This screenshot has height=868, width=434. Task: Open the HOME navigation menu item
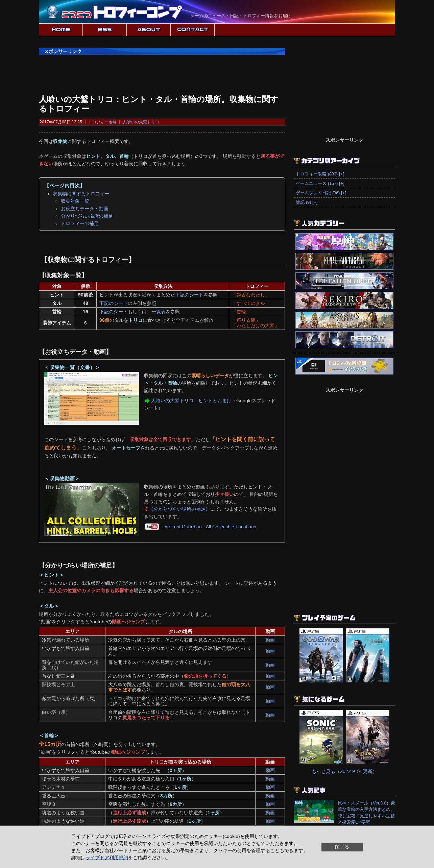[x=61, y=30]
